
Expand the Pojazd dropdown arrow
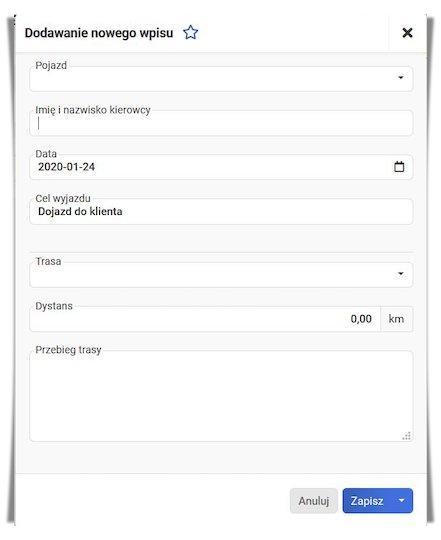click(x=401, y=77)
